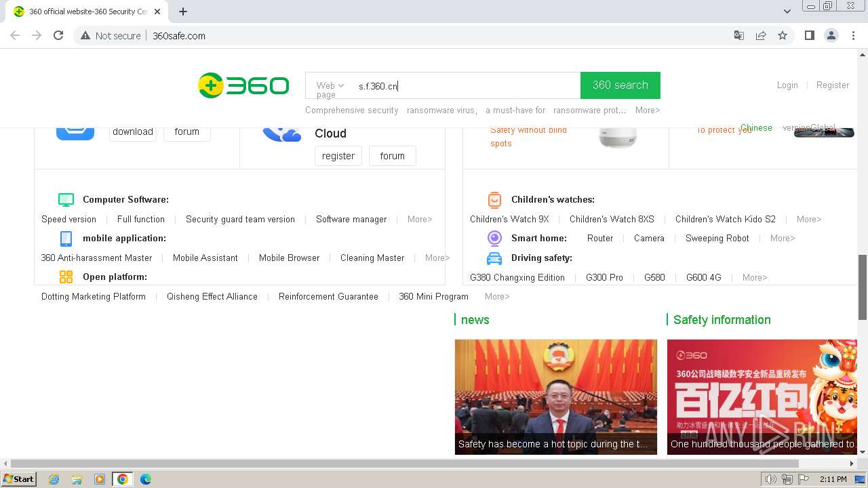Click the 360 logo
The image size is (868, 488).
(243, 85)
